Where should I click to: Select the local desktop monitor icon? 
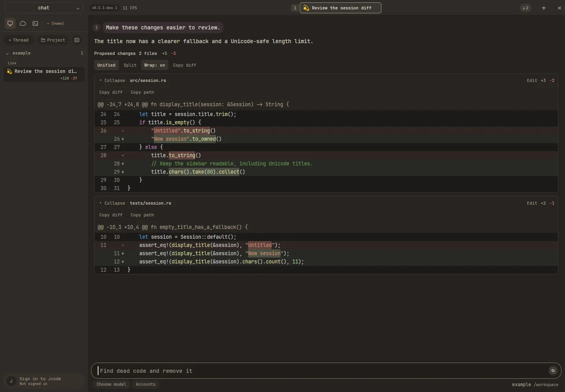(x=10, y=24)
